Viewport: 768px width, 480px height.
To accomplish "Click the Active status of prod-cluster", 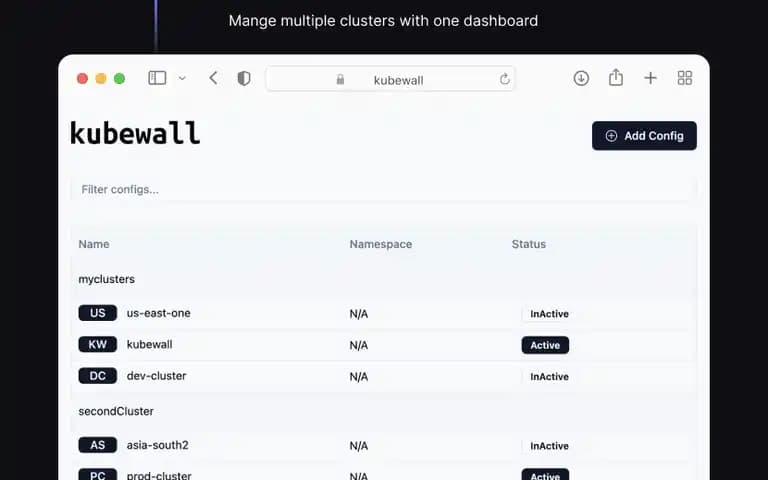I will [x=545, y=475].
